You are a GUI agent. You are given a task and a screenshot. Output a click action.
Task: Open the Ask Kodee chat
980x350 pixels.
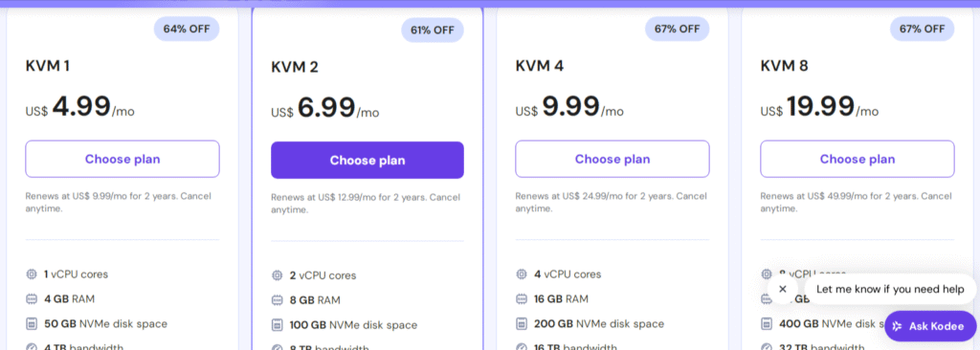(930, 326)
